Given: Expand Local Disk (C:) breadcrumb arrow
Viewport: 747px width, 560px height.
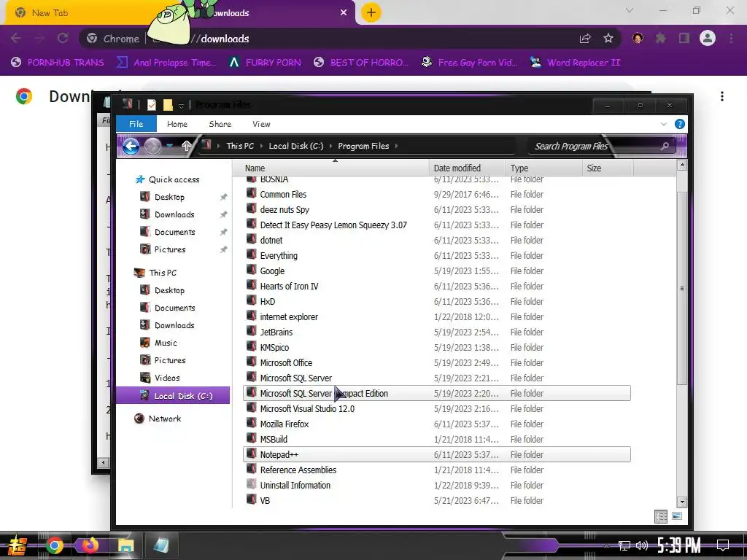Looking at the screenshot, I should tap(331, 146).
